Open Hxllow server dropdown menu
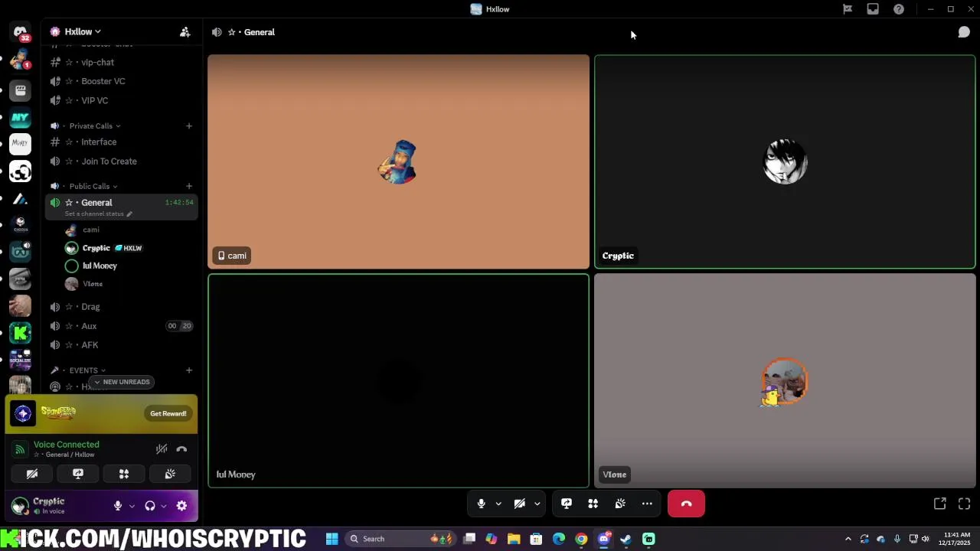 point(82,31)
